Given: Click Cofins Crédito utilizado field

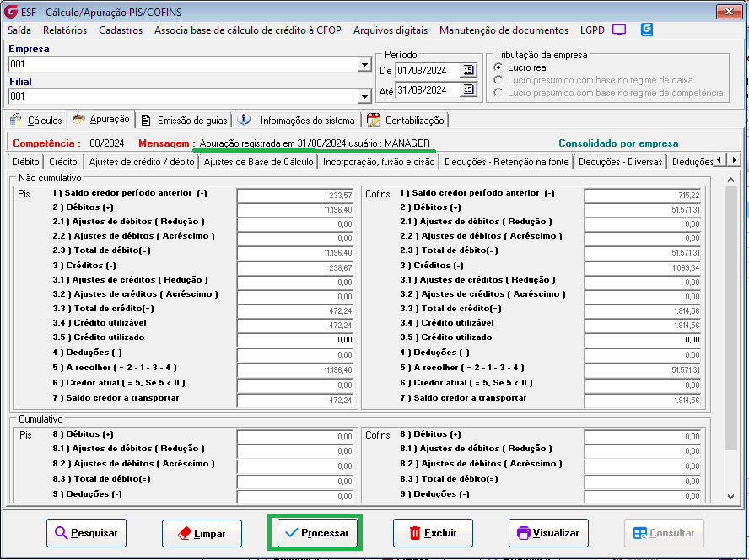Looking at the screenshot, I should click(643, 339).
